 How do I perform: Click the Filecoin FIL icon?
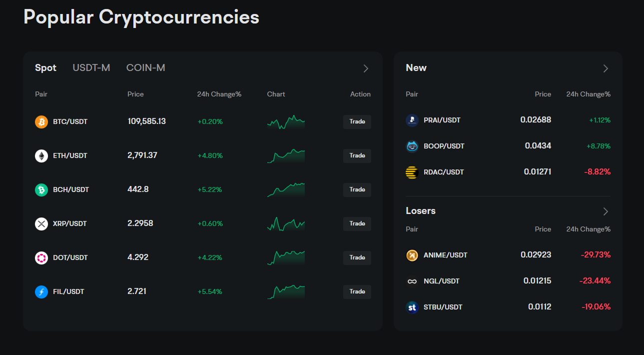(x=41, y=291)
